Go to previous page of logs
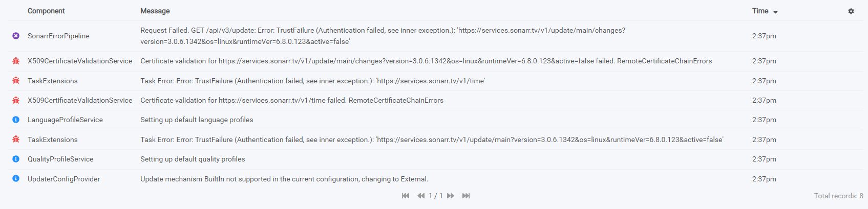The image size is (868, 209). tap(421, 196)
